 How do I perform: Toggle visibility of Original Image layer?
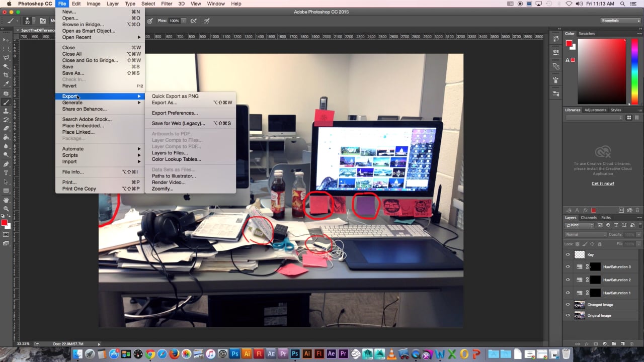pos(568,316)
